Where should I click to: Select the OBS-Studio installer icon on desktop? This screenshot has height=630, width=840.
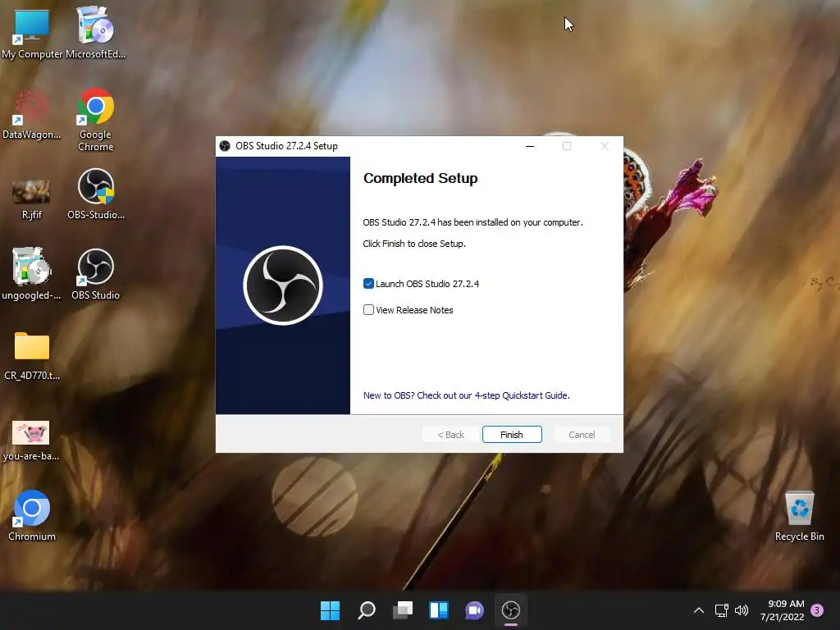tap(96, 194)
